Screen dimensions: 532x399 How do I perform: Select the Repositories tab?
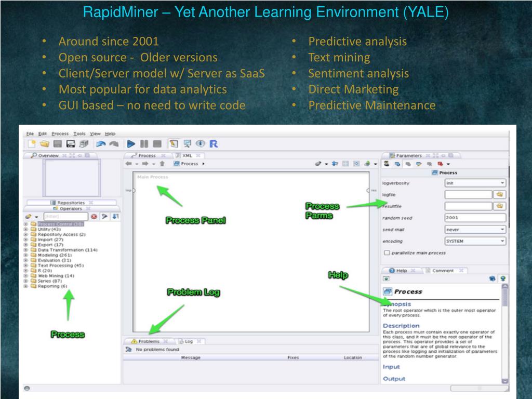[71, 203]
